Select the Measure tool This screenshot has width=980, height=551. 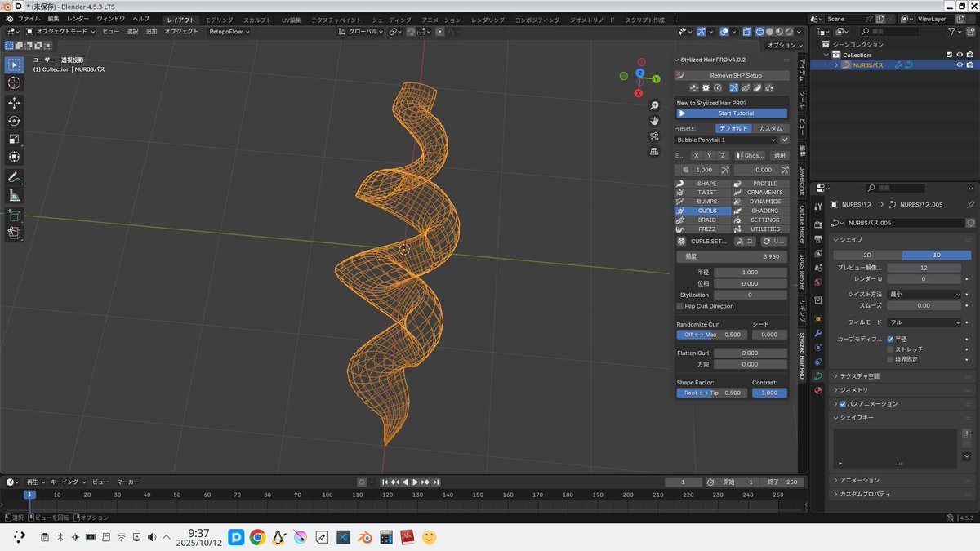coord(14,196)
